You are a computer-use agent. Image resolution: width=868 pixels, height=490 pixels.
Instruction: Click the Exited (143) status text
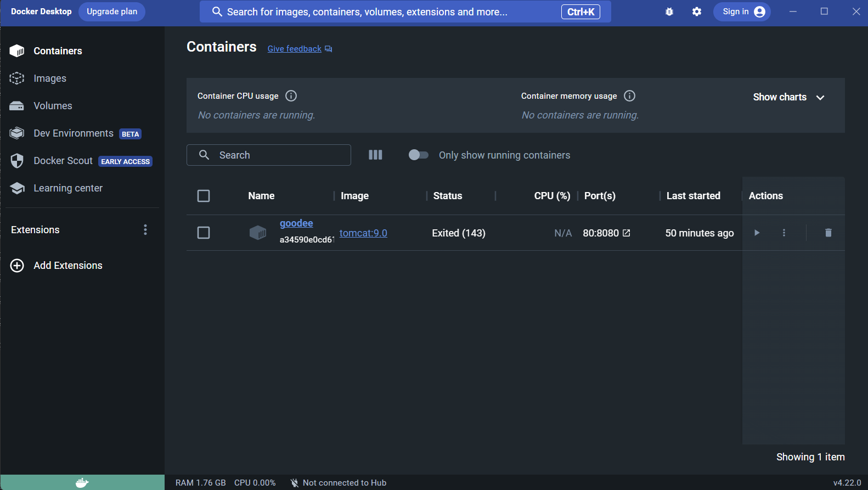pos(459,233)
